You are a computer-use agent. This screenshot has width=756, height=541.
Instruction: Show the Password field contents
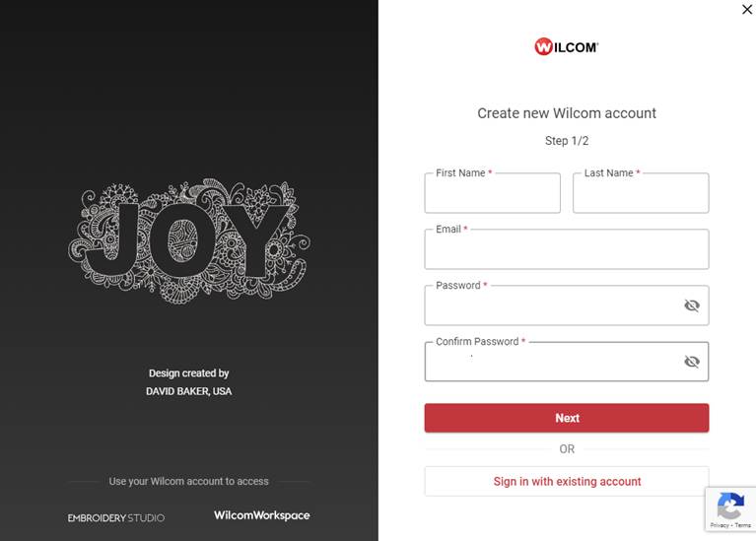pos(692,305)
